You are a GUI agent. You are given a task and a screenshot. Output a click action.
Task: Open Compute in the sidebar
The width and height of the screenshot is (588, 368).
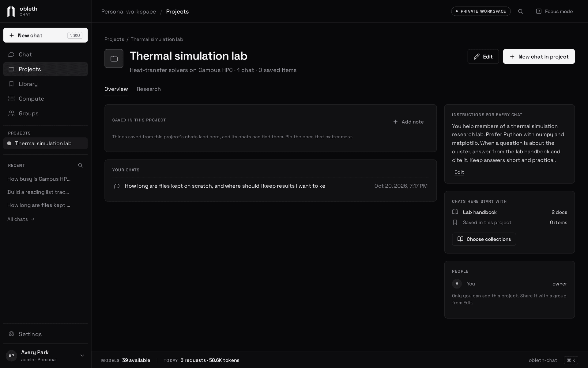tap(45, 99)
